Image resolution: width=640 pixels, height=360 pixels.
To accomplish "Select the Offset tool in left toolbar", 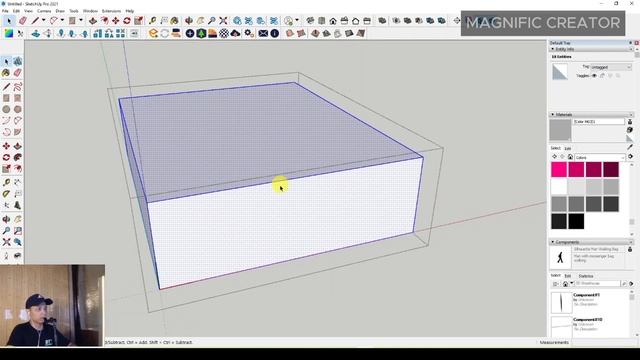I will click(18, 169).
